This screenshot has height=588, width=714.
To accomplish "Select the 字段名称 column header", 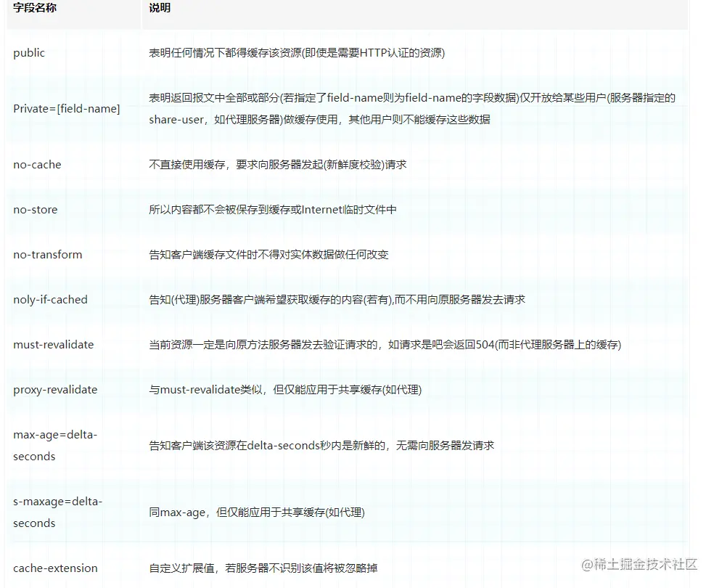I will click(x=35, y=8).
